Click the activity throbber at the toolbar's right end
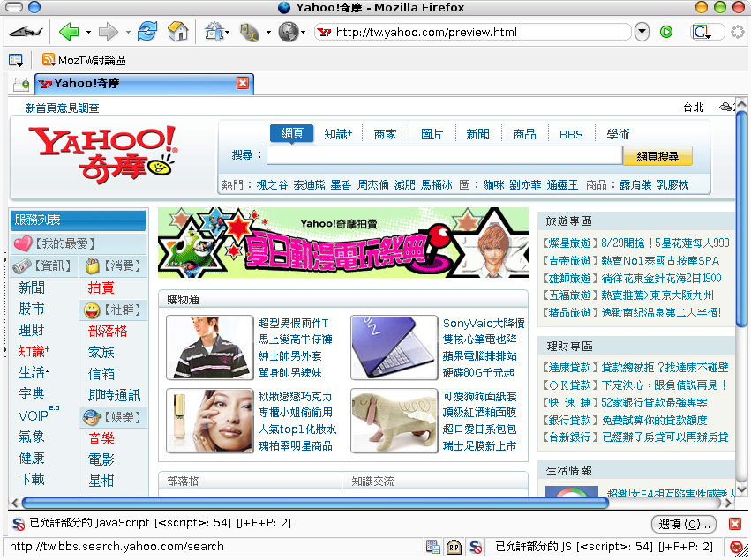 737,32
